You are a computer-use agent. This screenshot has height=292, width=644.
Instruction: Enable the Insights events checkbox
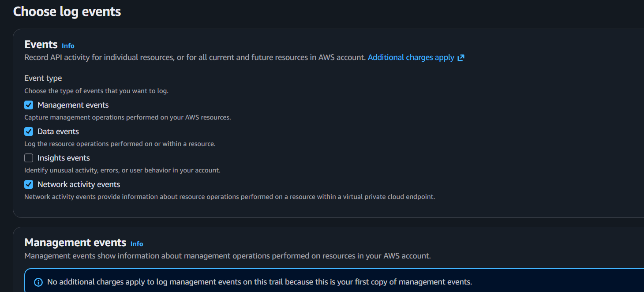[x=29, y=158]
